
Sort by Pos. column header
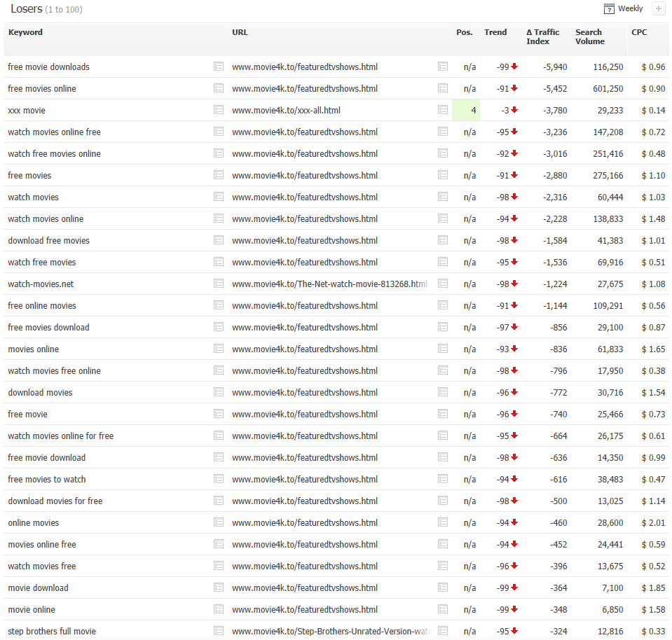point(465,32)
